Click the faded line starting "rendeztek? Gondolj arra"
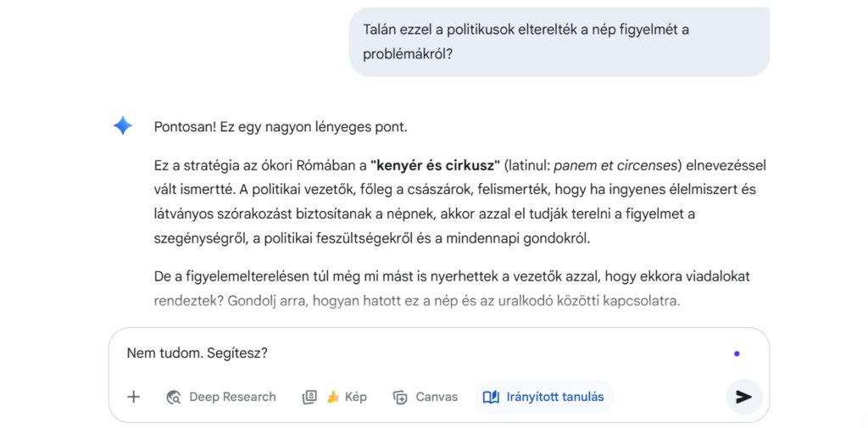868x428 pixels. (x=417, y=301)
